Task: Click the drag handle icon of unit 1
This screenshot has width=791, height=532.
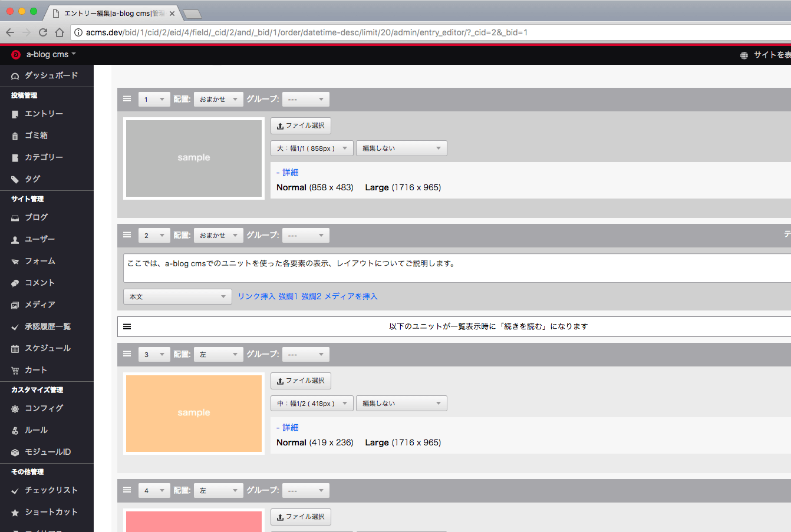Action: (127, 99)
